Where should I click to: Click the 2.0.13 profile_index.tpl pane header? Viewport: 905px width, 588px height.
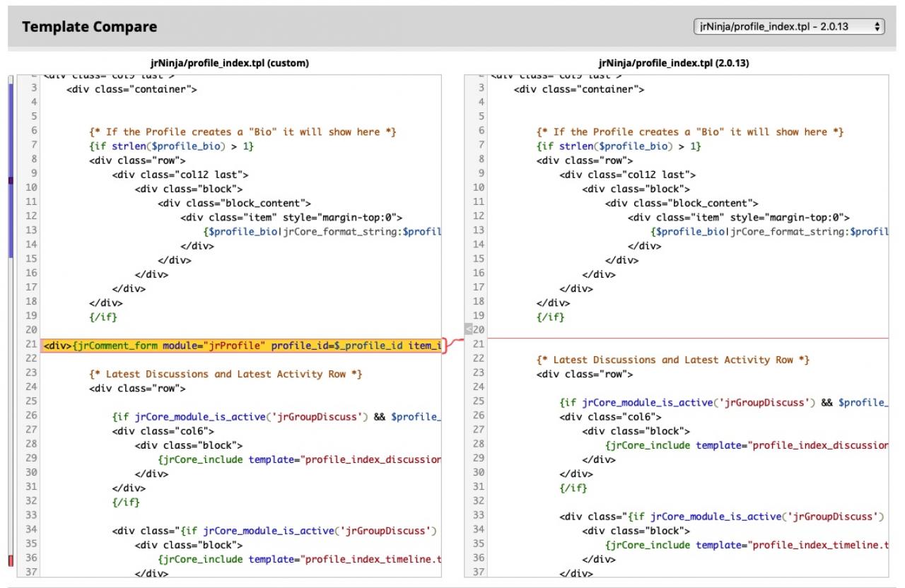pos(673,63)
